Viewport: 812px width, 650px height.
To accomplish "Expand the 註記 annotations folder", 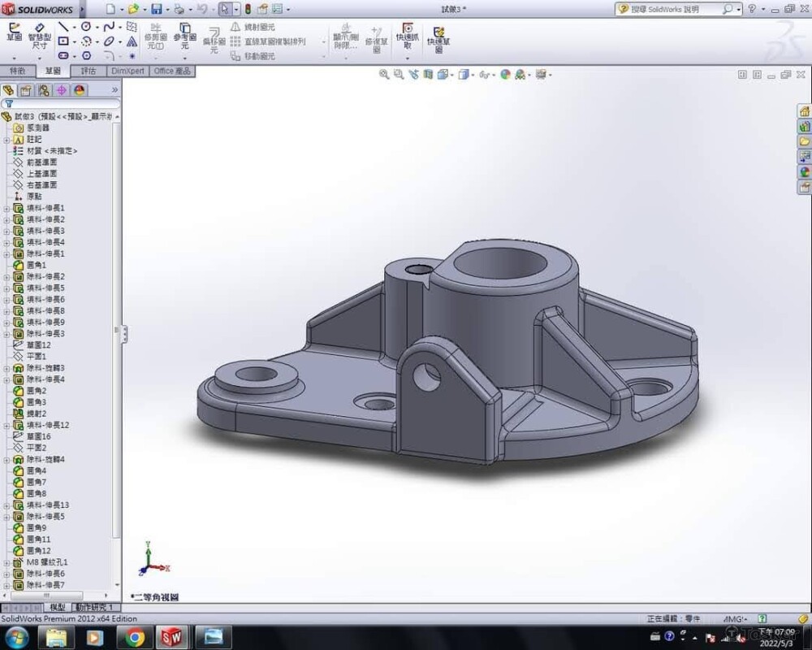I will click(x=6, y=140).
